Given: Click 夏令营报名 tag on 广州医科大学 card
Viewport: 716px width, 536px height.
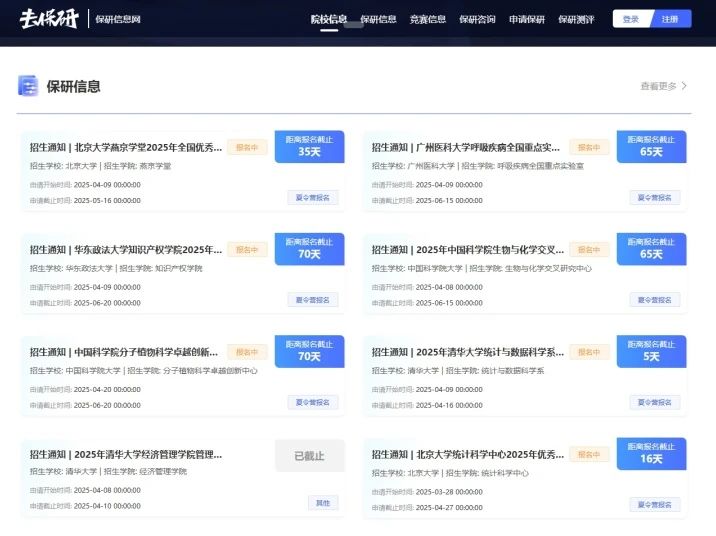Looking at the screenshot, I should pyautogui.click(x=655, y=198).
